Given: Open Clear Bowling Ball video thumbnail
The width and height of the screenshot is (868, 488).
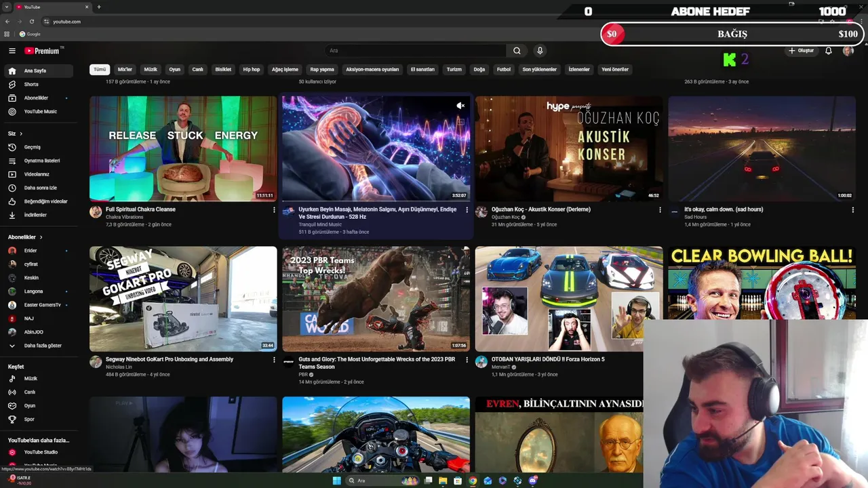Looking at the screenshot, I should click(x=762, y=283).
